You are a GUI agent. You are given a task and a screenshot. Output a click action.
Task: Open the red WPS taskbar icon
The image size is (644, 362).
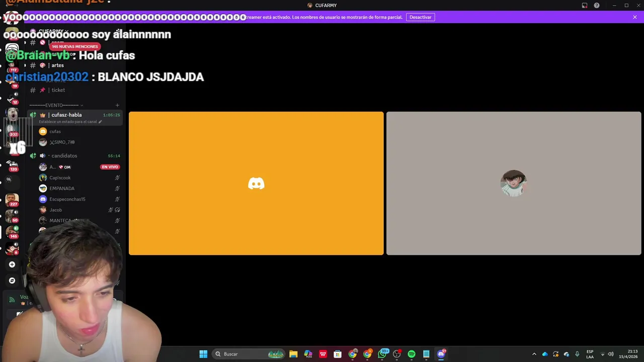[x=323, y=354]
